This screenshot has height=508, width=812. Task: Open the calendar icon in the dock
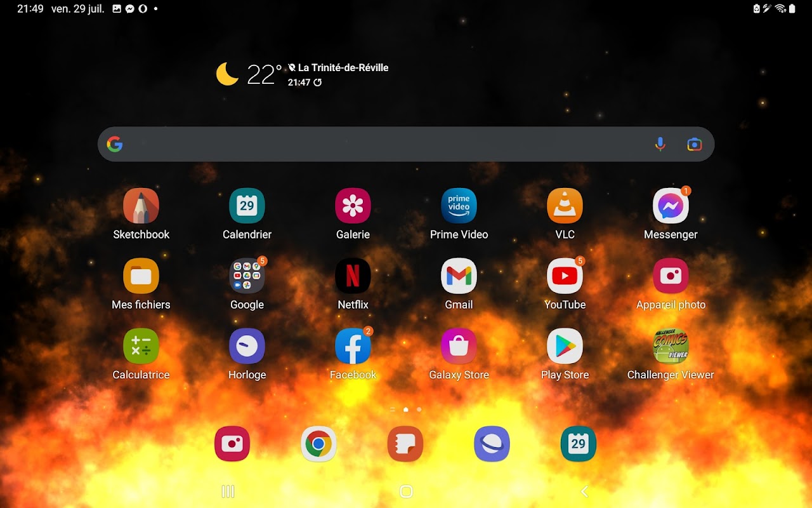[579, 444]
